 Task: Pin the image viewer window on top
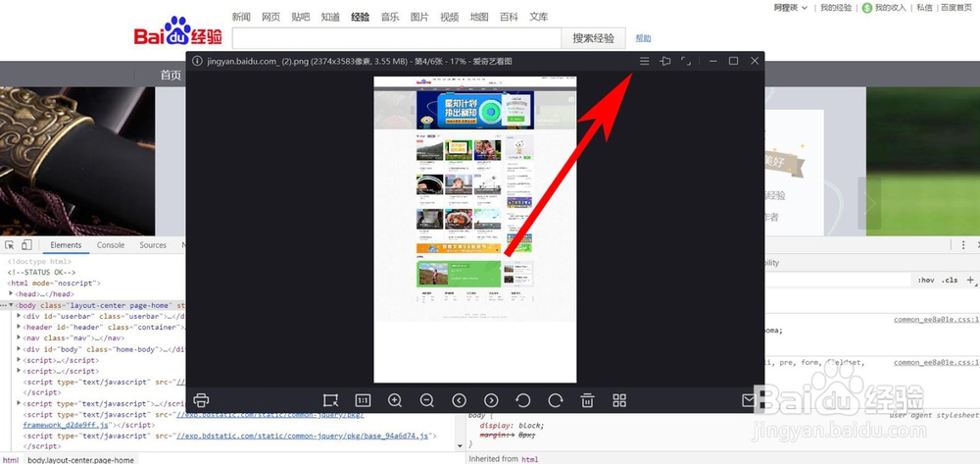pos(665,61)
